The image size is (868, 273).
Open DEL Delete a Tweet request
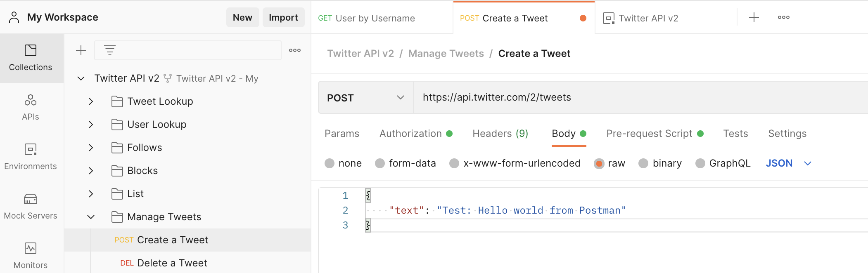[x=187, y=263]
